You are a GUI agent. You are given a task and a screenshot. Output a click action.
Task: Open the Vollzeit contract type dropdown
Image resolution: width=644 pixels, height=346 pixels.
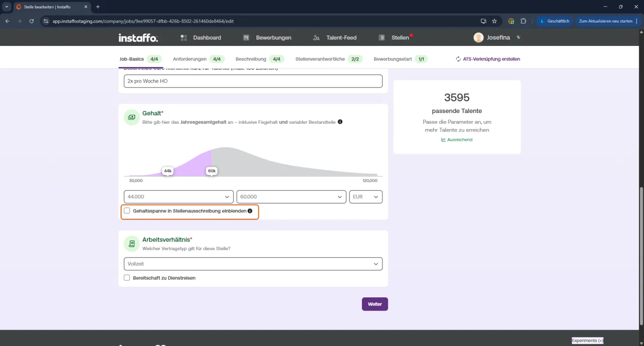[253, 264]
